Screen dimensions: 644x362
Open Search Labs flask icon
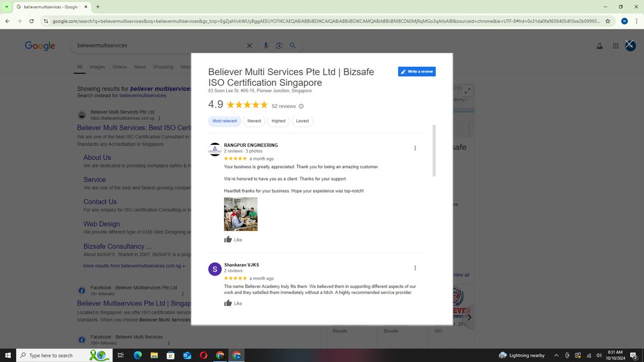tap(600, 46)
